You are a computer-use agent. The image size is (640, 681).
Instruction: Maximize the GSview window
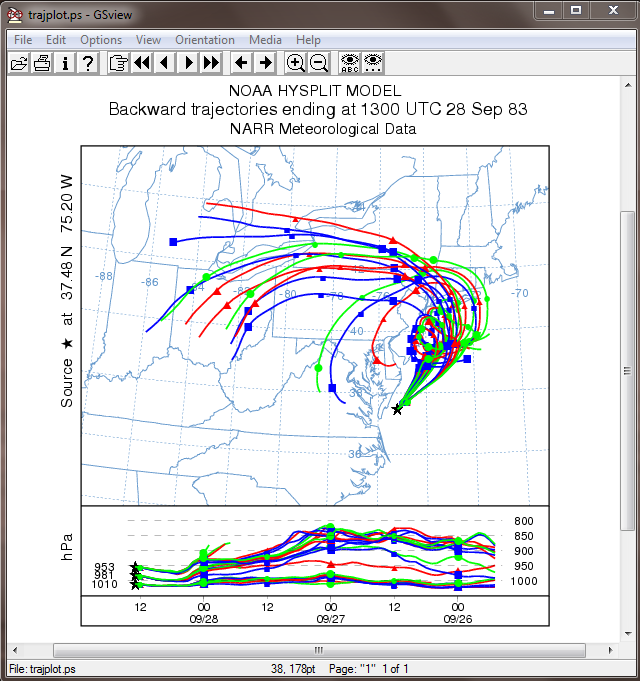pos(576,11)
